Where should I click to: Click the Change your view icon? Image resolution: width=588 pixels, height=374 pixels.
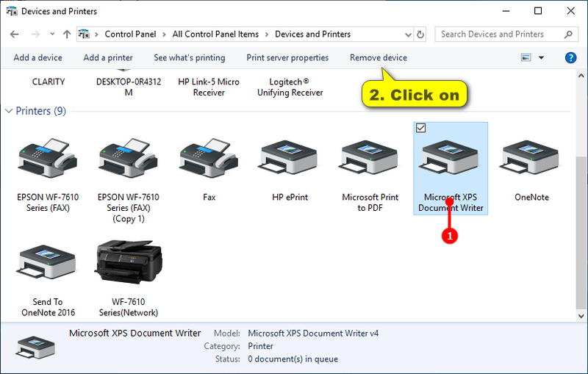pos(526,58)
